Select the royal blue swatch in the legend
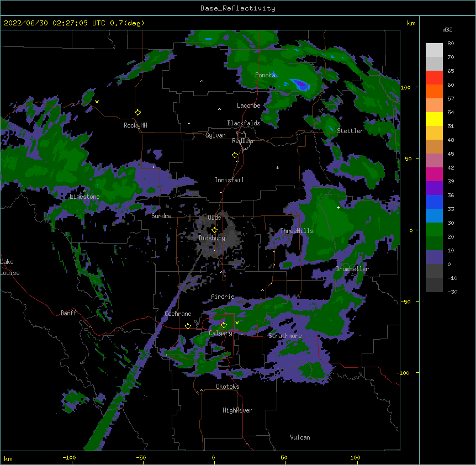Image resolution: width=476 pixels, height=465 pixels. point(434,202)
